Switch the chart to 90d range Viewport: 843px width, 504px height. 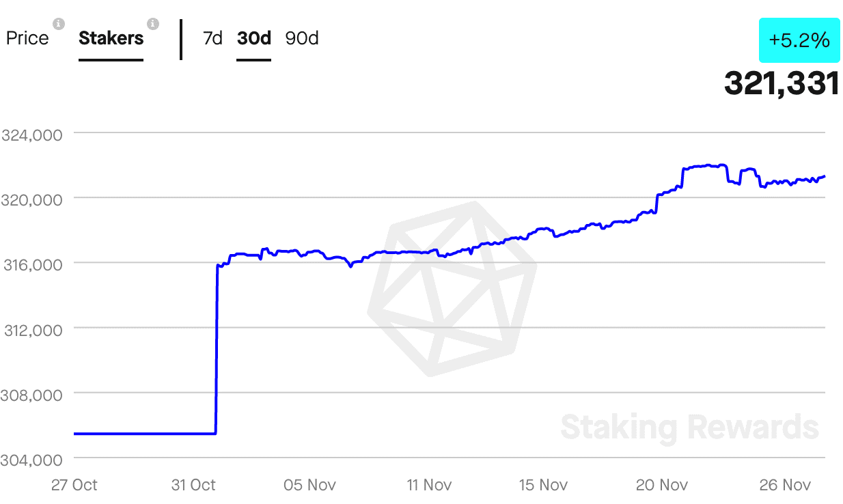(302, 38)
